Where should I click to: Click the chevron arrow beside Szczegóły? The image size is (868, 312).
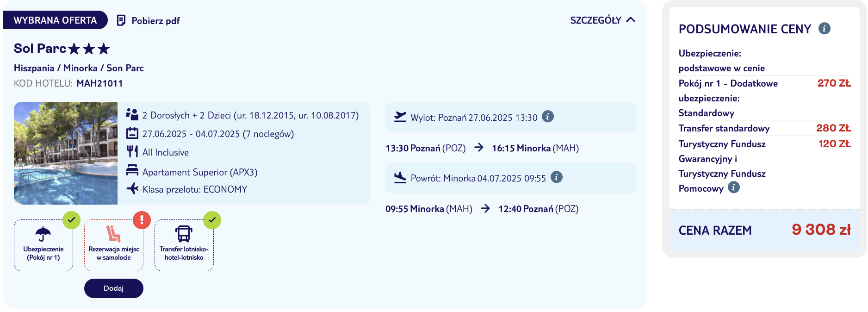(631, 20)
